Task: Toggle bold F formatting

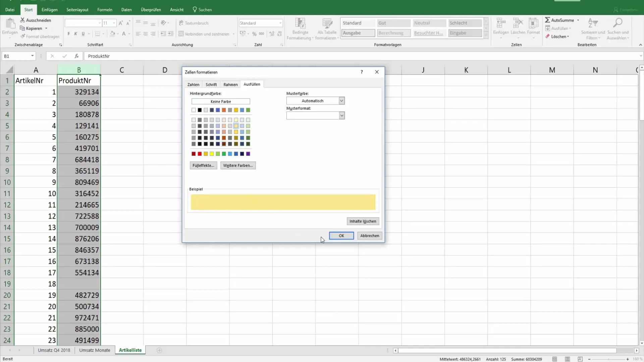Action: click(x=69, y=34)
